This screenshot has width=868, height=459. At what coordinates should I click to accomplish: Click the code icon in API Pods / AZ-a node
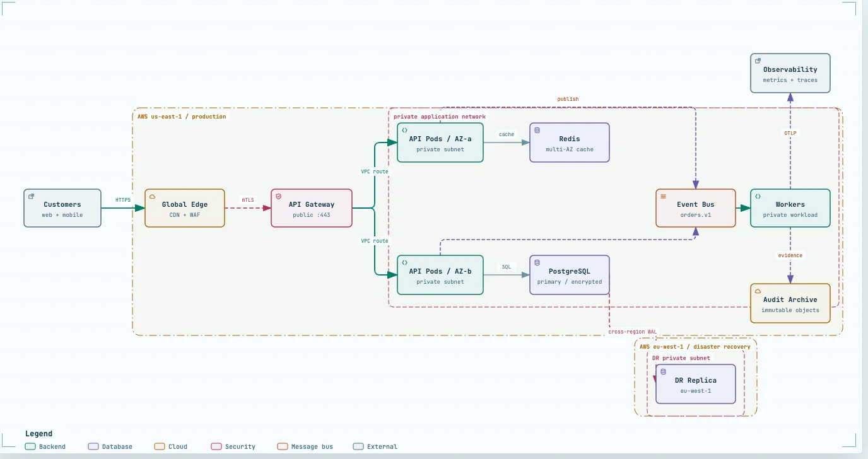(405, 130)
